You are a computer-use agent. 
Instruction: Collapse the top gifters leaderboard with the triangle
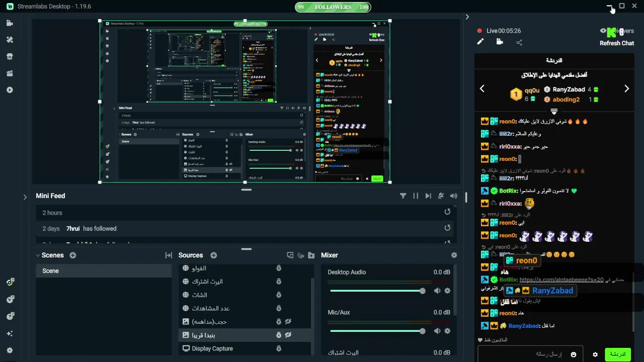point(554,112)
